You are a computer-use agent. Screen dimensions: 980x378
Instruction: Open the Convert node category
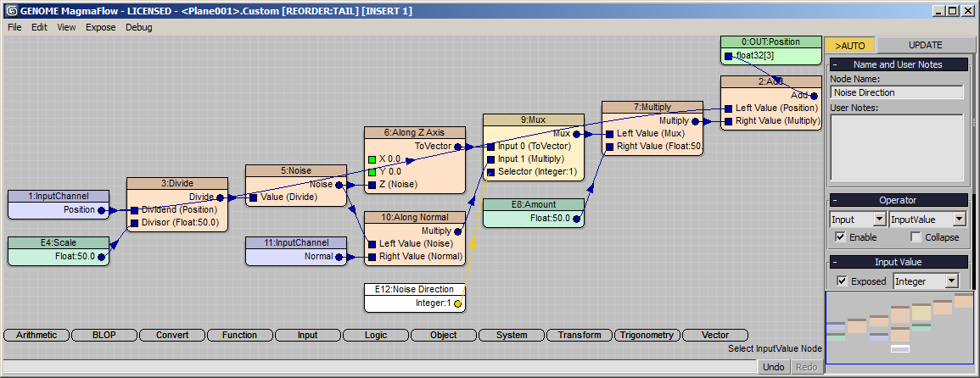point(172,335)
